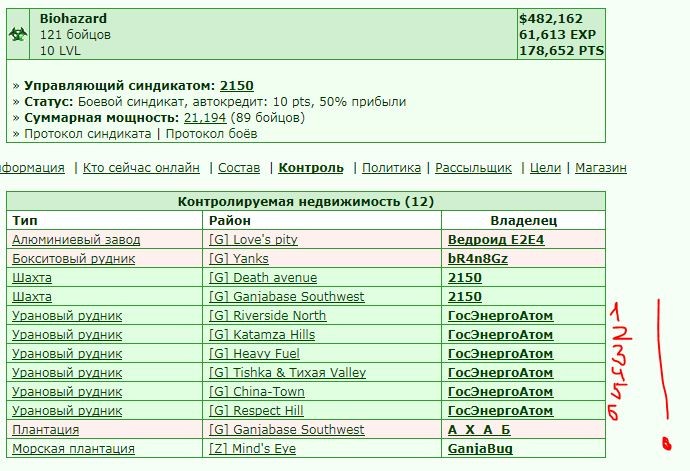Screen dimensions: 690x471
Task: Open the Плантация property link
Action: 45,429
